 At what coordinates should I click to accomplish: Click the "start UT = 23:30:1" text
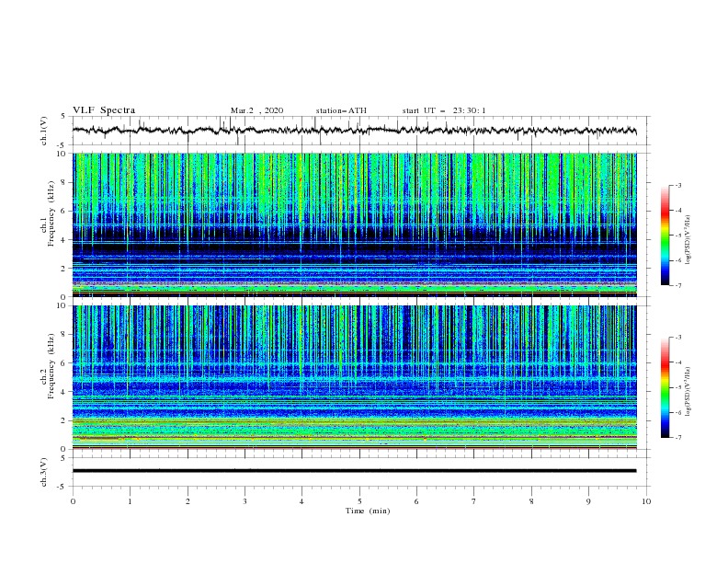[444, 110]
